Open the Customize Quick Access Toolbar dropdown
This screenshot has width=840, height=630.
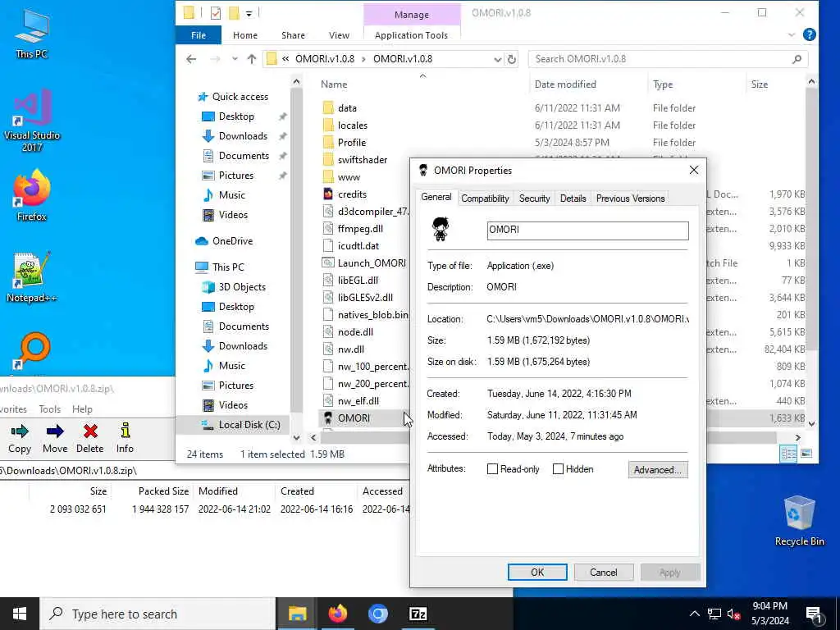tap(249, 13)
